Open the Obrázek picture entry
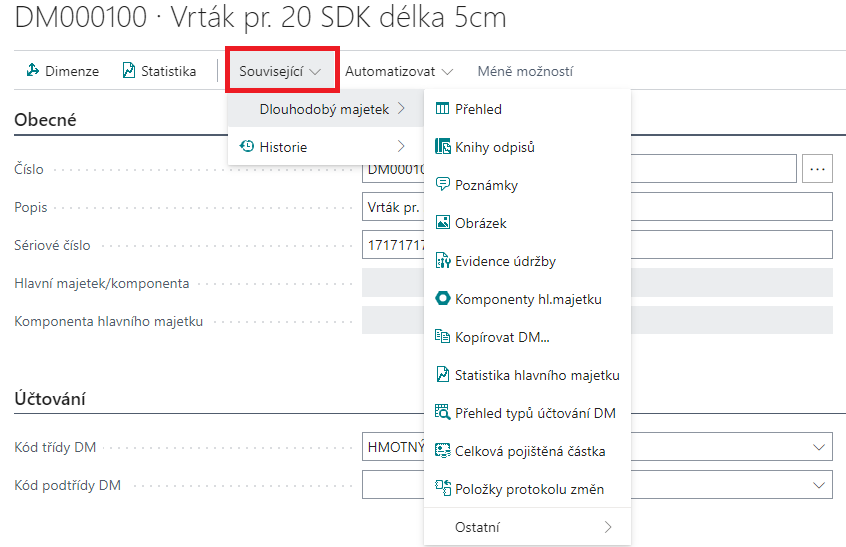The image size is (846, 547). click(x=480, y=223)
